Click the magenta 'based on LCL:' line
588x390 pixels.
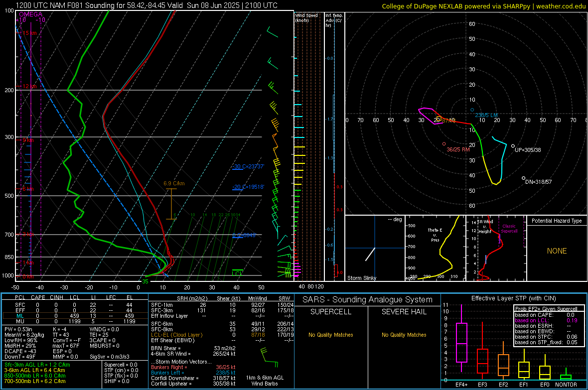click(x=532, y=320)
